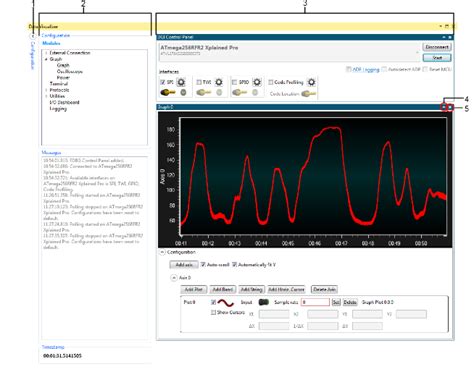This screenshot has width=474, height=372.
Task: Click the Delete button for Plot 0
Action: (350, 302)
